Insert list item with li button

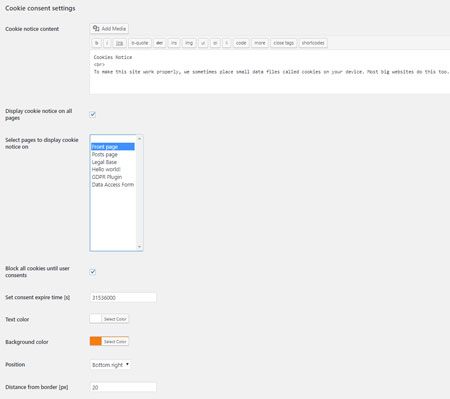226,43
